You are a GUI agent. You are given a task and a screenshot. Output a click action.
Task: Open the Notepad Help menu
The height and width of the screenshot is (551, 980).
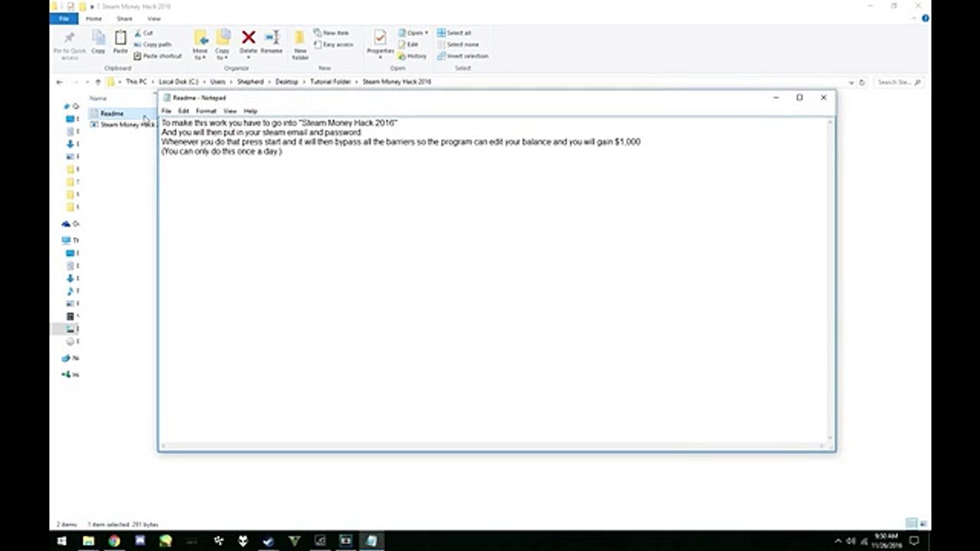pos(250,111)
